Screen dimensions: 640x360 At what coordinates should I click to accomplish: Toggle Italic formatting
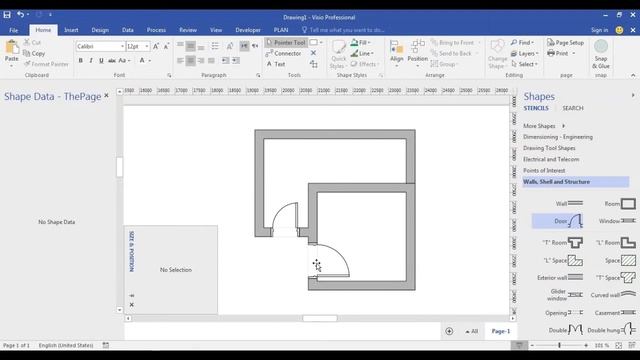(x=91, y=60)
